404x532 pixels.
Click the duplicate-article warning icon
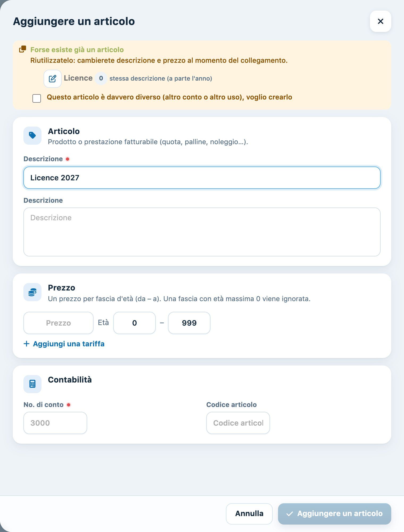tap(23, 49)
